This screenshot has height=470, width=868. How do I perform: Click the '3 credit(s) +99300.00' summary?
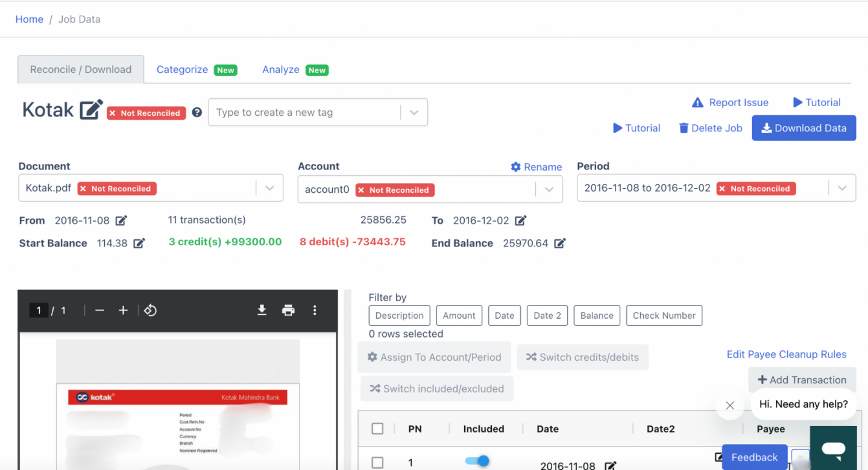[x=225, y=242]
